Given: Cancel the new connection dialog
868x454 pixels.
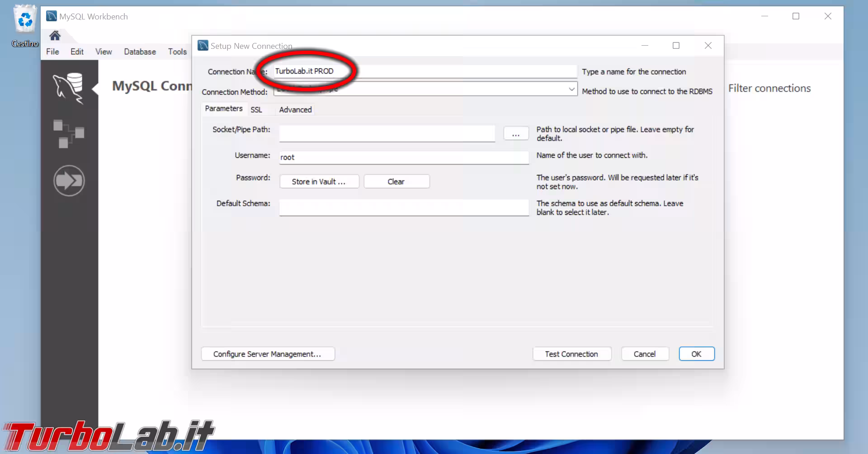Looking at the screenshot, I should [x=645, y=354].
